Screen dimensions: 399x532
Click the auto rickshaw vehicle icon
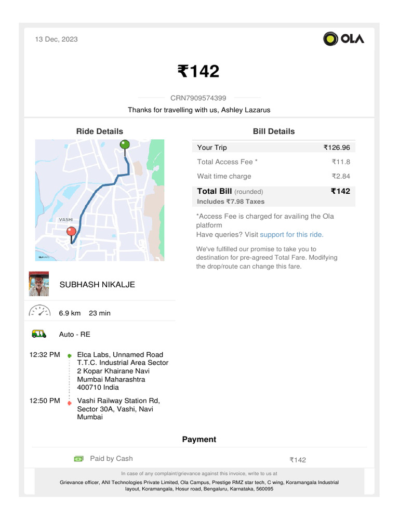(39, 334)
